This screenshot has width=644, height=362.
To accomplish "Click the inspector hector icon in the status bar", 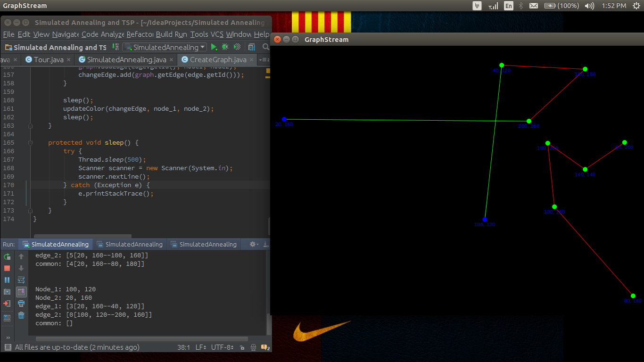I will click(254, 347).
